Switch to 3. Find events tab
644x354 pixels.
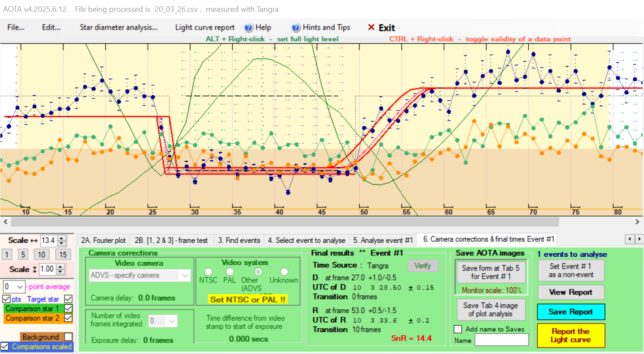tap(239, 240)
